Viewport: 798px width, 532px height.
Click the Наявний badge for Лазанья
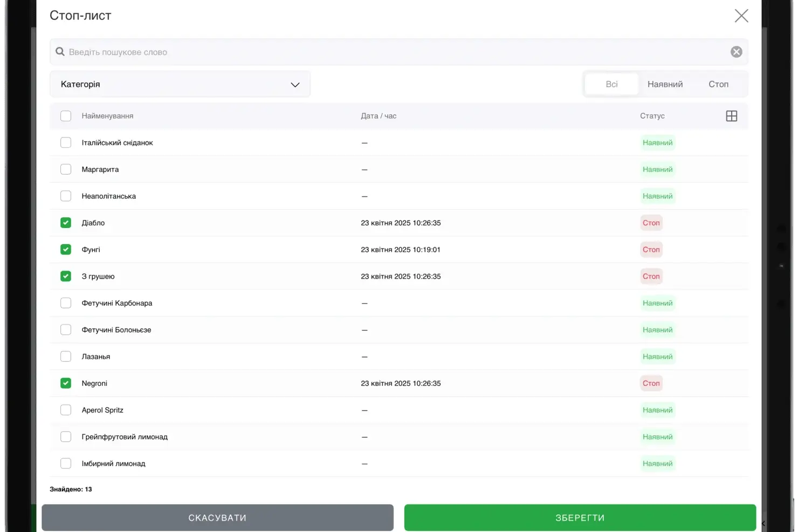(658, 356)
